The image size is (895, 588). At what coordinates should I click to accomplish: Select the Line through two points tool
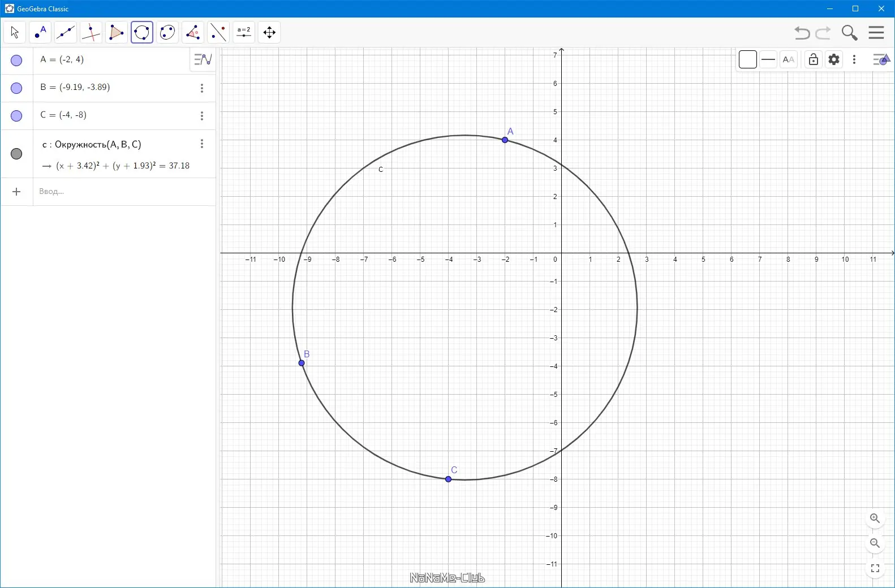click(66, 32)
